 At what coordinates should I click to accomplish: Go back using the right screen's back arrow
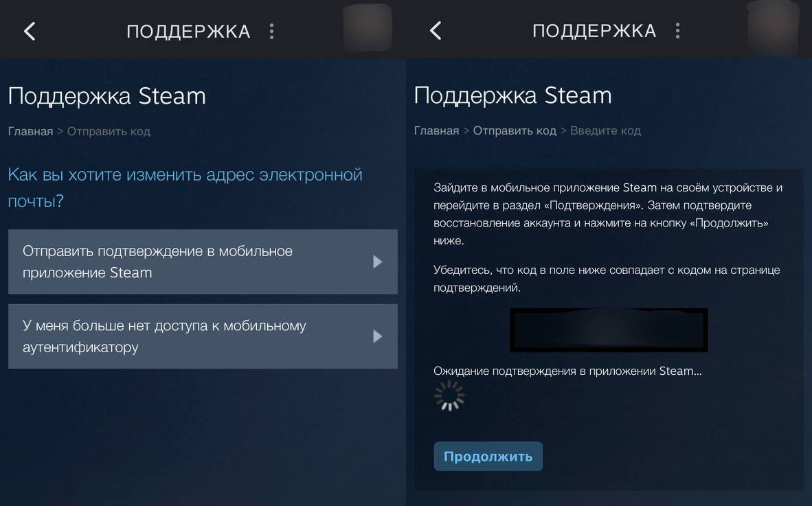(436, 30)
